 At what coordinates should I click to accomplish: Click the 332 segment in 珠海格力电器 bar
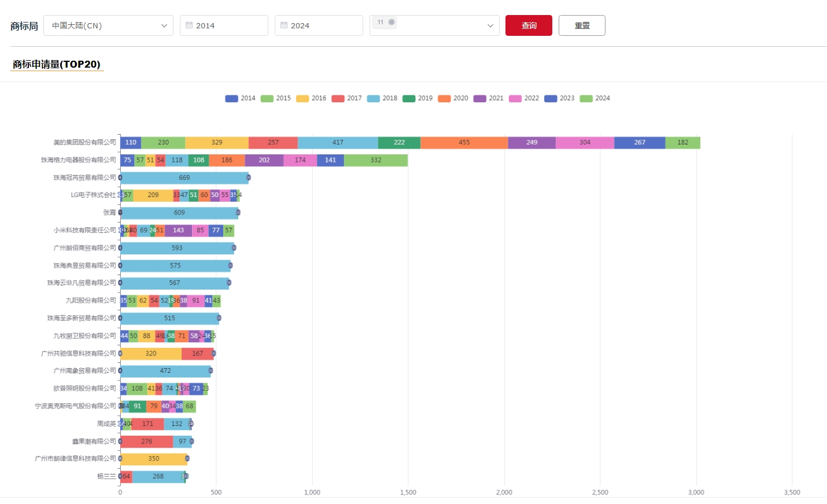(x=376, y=160)
